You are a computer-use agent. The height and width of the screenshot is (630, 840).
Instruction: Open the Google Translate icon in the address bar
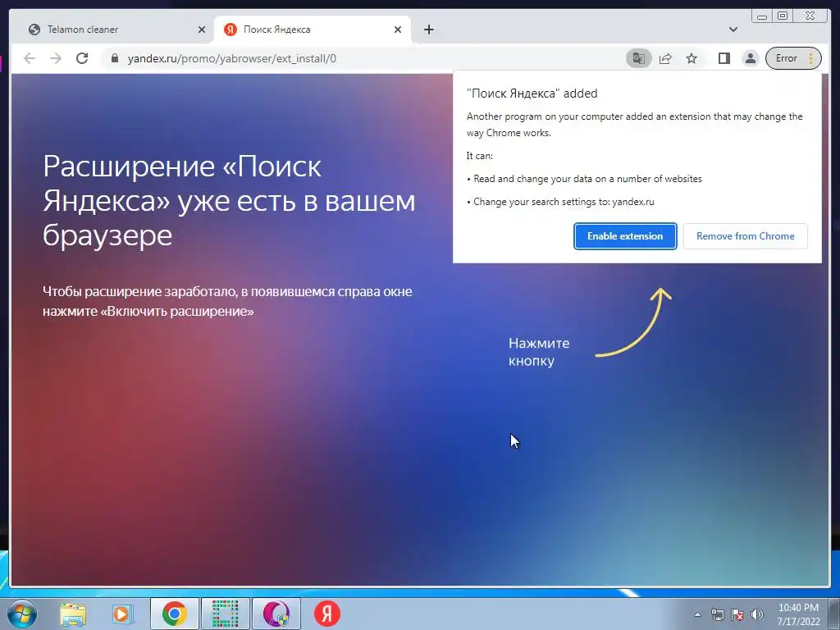(x=638, y=58)
